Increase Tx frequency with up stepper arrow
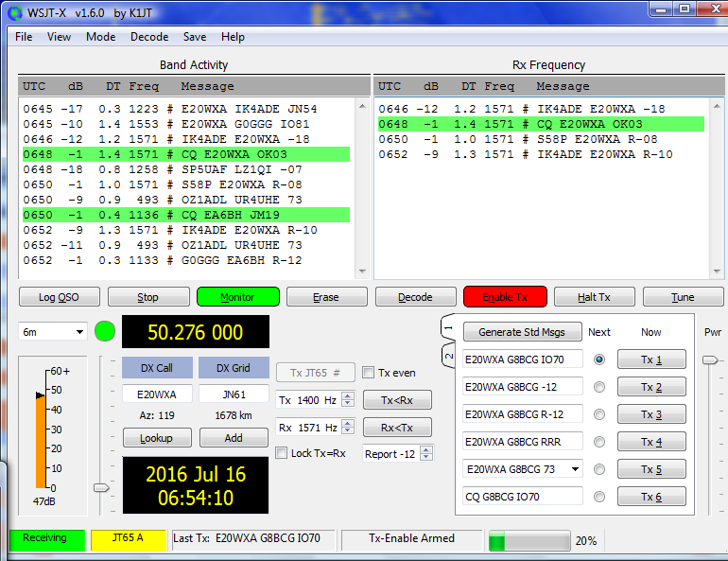Image resolution: width=728 pixels, height=561 pixels. tap(347, 396)
